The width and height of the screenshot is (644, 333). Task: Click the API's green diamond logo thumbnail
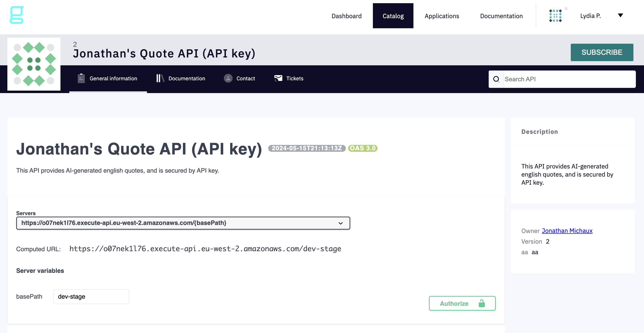click(x=34, y=64)
